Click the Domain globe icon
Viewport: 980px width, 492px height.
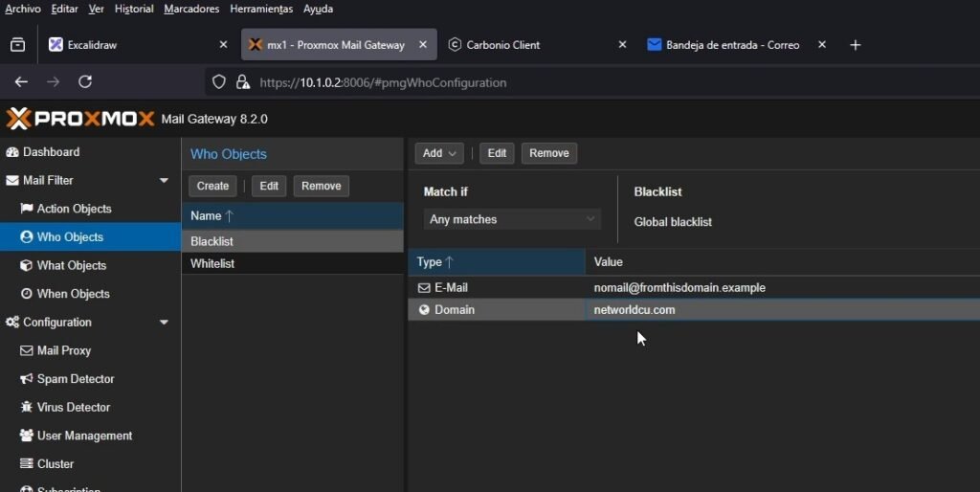coord(424,309)
